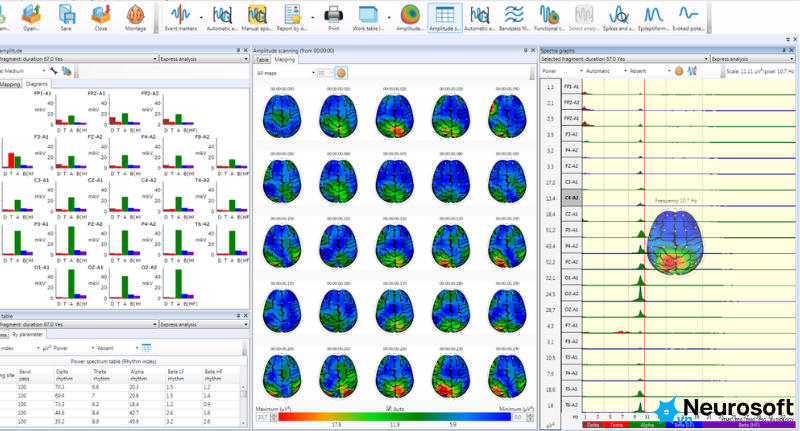Select the Diagrams tab in amplitude panel
This screenshot has height=431, width=800.
36,84
